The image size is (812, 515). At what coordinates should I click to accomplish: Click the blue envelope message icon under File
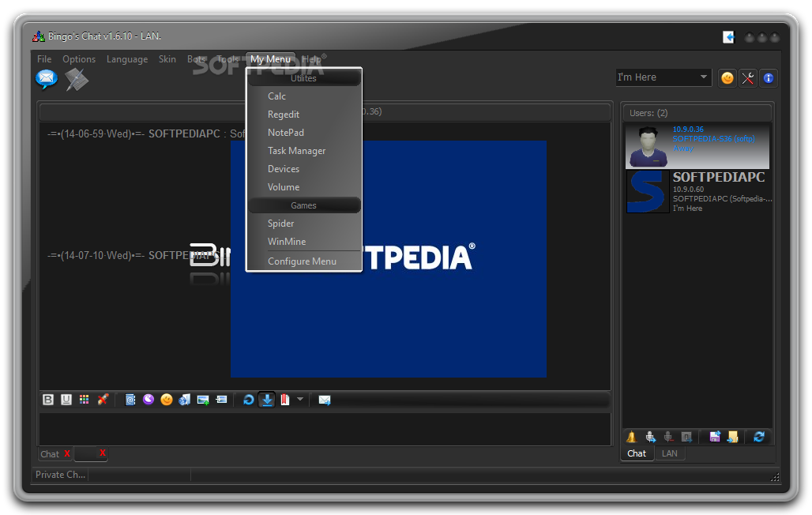coord(46,79)
